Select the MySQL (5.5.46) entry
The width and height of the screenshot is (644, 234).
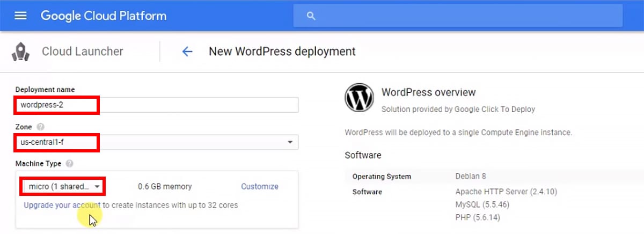[x=482, y=204]
